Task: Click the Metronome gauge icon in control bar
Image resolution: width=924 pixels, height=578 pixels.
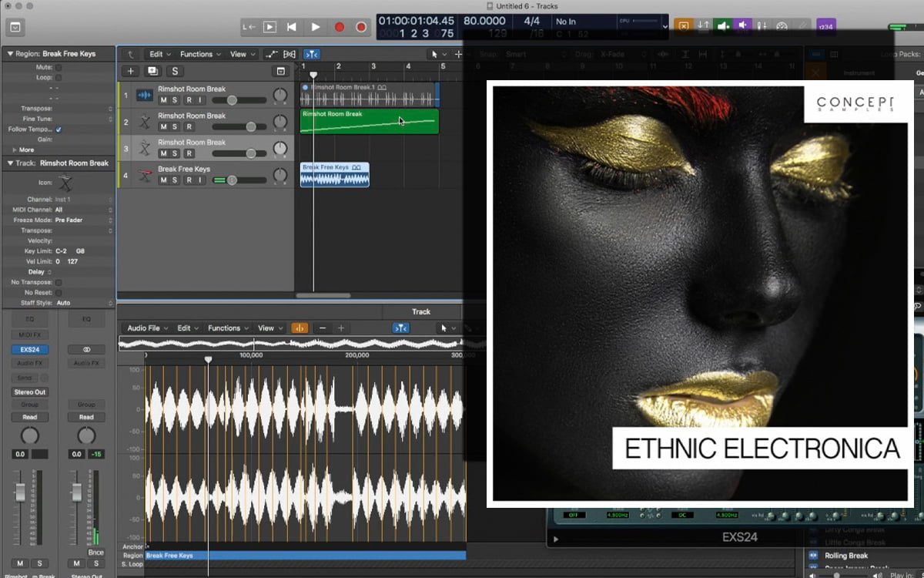Action: [x=782, y=26]
